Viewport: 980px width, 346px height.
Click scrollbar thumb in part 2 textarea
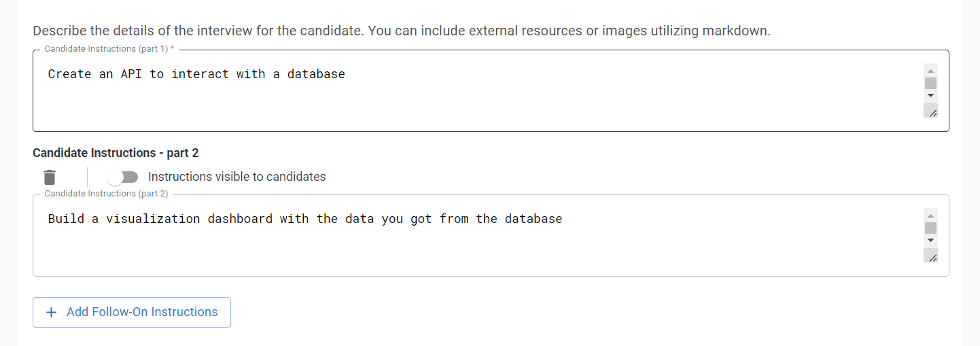coord(931,228)
